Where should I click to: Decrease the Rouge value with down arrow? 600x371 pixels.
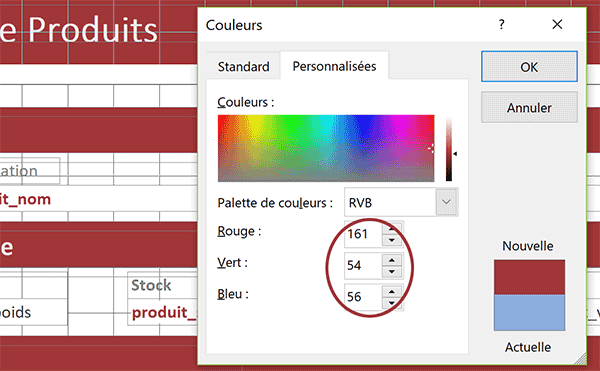(x=391, y=240)
